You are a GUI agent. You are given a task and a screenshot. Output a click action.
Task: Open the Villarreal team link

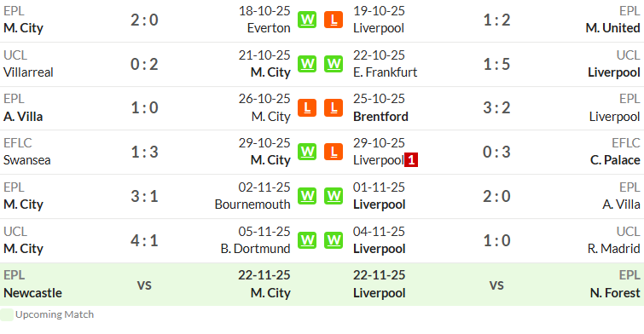pos(28,72)
